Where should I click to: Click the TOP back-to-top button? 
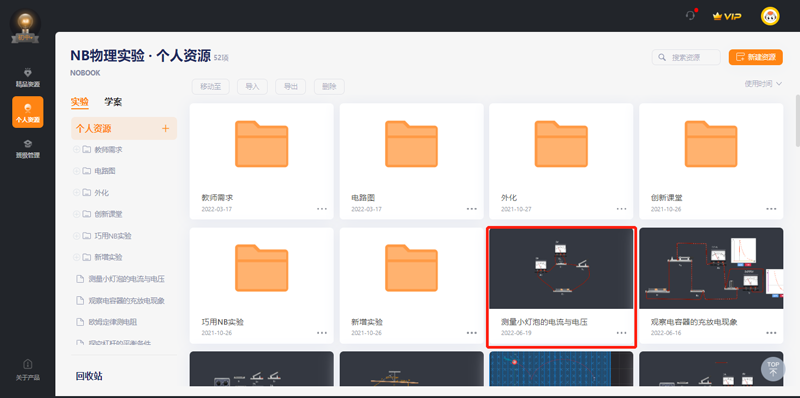[x=773, y=368]
